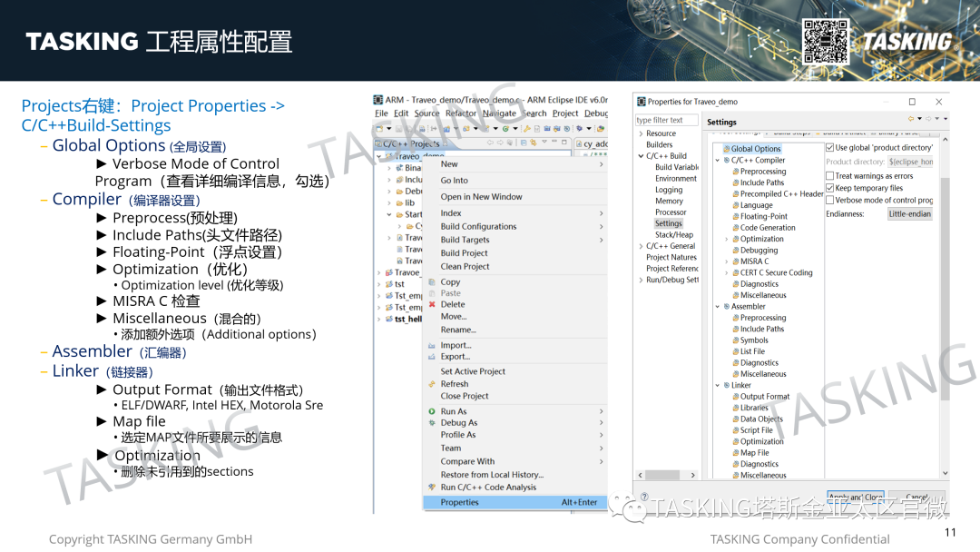Select Floating-Point under C/C++ Compiler
The image size is (980, 552).
[x=764, y=216]
